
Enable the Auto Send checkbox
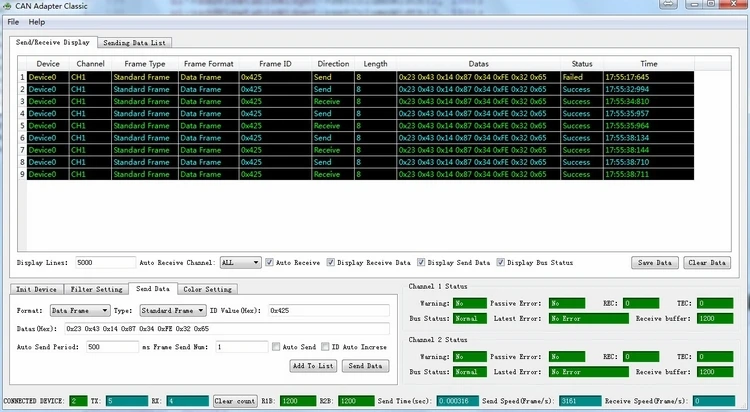click(x=276, y=346)
